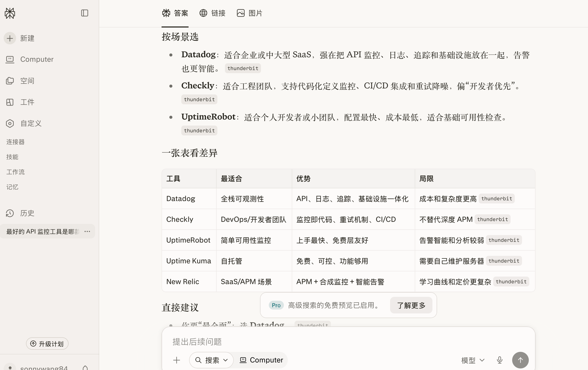Open 空间 spaces in sidebar

[20, 81]
